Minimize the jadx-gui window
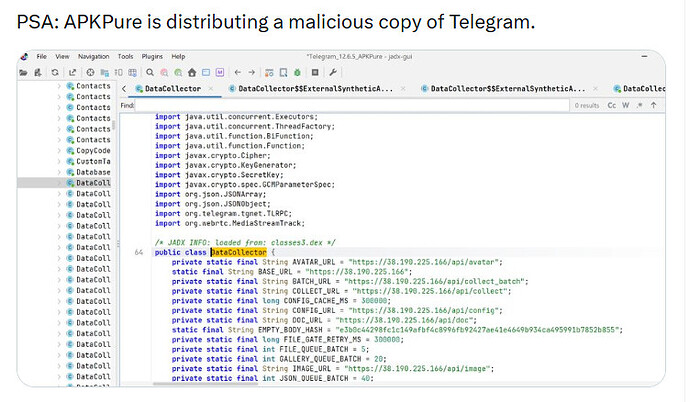Image resolution: width=690 pixels, height=402 pixels. click(644, 56)
